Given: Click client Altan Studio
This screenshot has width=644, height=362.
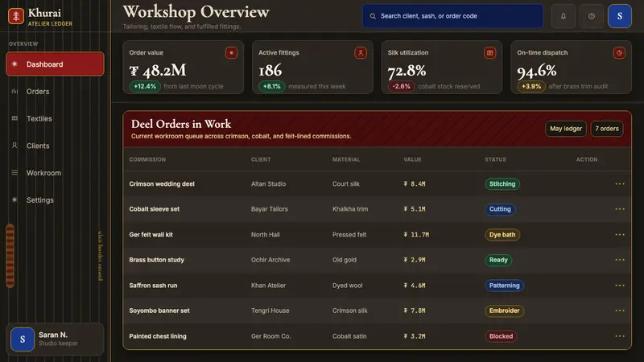Looking at the screenshot, I should pyautogui.click(x=268, y=184).
